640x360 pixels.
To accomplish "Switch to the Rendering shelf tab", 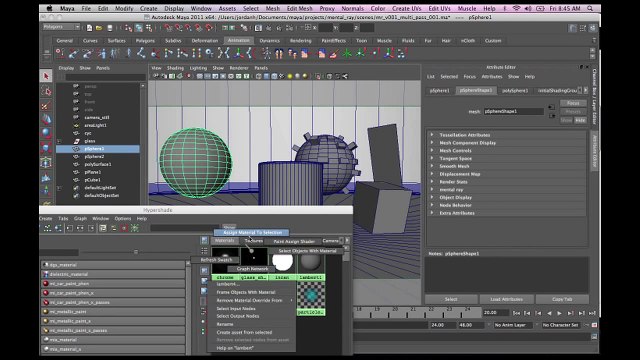I will (300, 41).
